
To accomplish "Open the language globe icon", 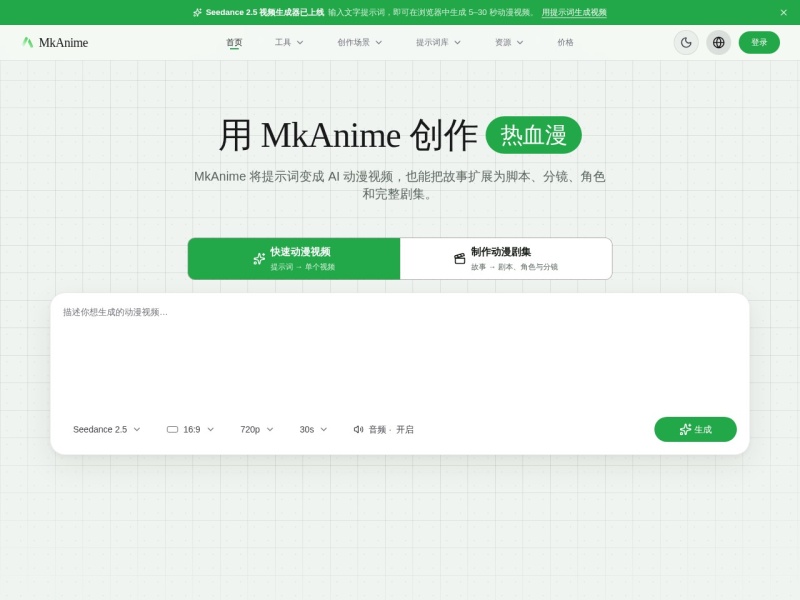I will (718, 42).
